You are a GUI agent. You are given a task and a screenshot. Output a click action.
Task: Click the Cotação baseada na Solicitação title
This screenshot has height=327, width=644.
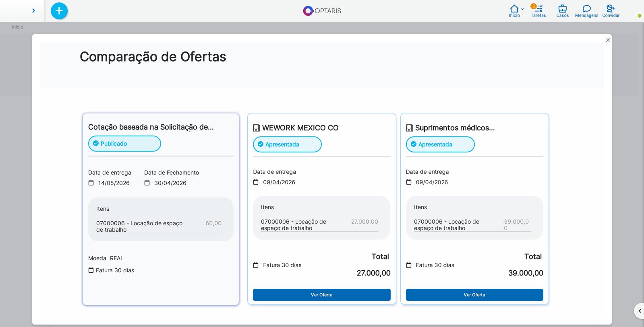click(x=151, y=127)
